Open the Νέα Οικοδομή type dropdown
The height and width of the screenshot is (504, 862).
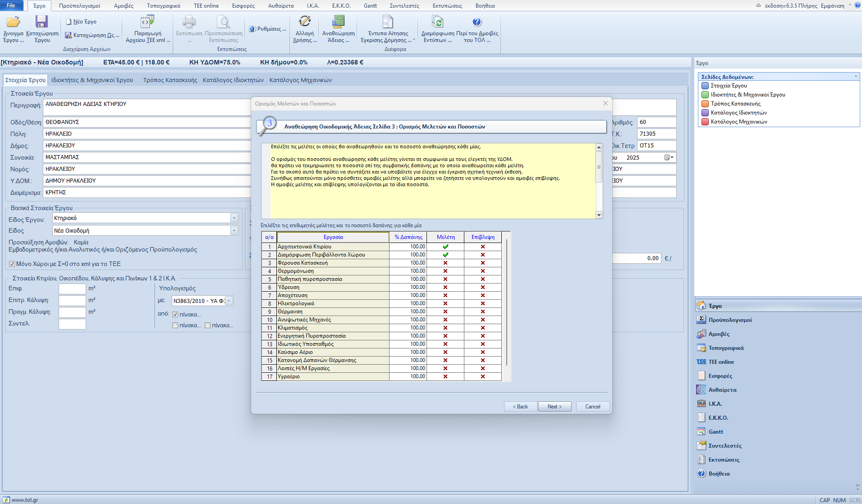pyautogui.click(x=234, y=231)
